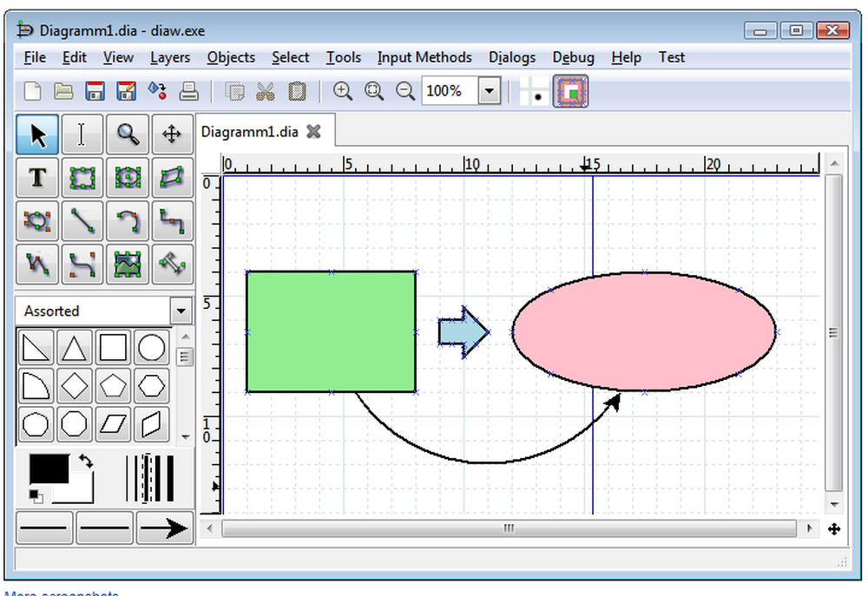Select the Zigzag line tool
Viewport: 868px width, 596px height.
(x=172, y=221)
